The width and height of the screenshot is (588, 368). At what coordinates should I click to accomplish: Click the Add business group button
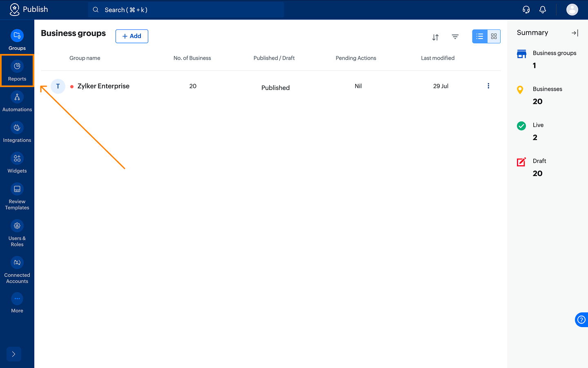[132, 36]
